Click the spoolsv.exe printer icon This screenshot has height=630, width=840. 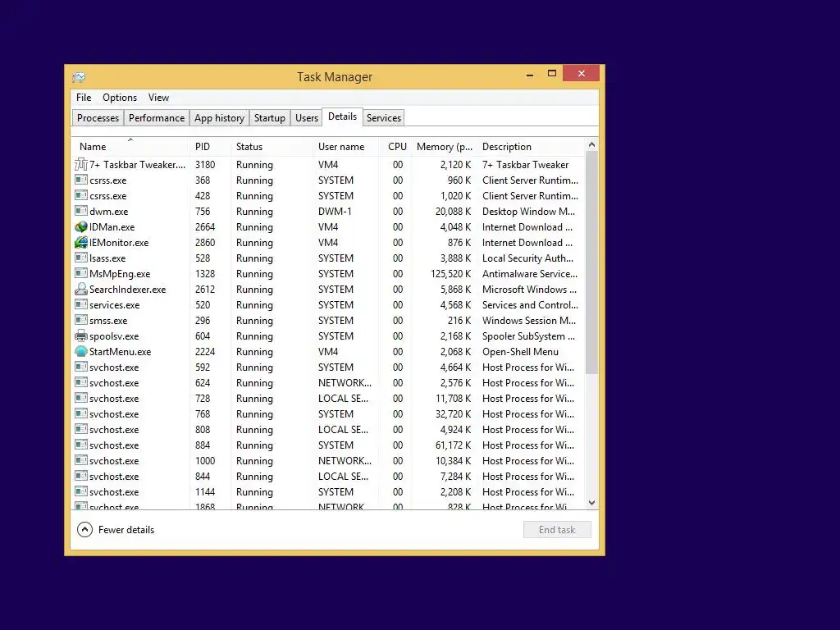pos(81,336)
